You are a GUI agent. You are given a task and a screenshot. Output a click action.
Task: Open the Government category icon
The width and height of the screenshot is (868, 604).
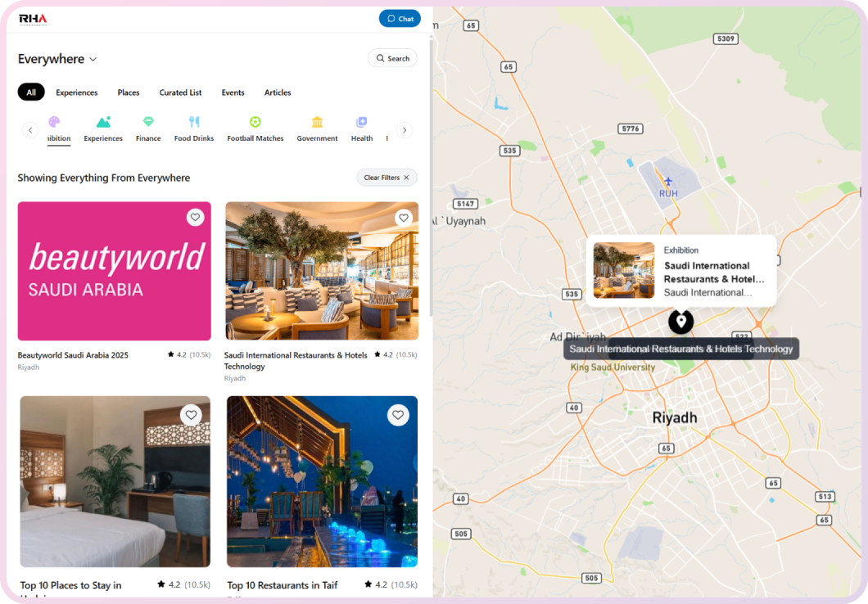pos(317,122)
